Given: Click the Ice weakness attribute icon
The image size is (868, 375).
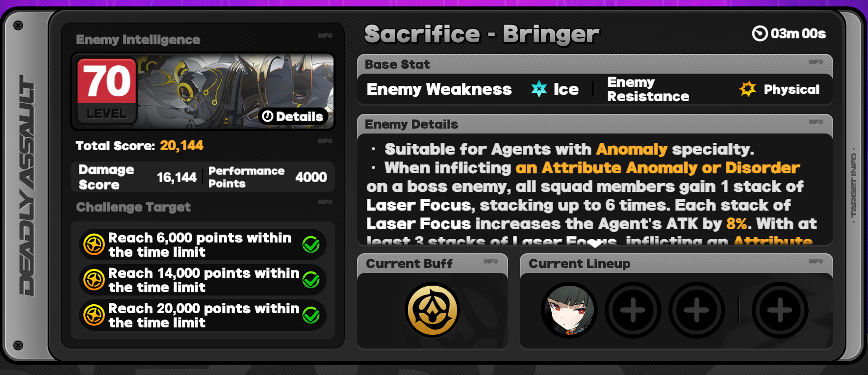Looking at the screenshot, I should [539, 89].
